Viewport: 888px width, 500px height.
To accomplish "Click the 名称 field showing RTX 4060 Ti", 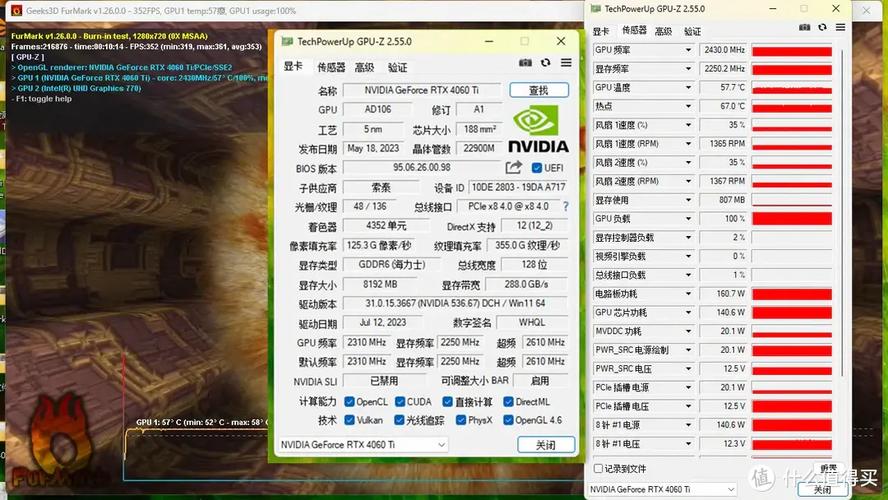I will (421, 90).
